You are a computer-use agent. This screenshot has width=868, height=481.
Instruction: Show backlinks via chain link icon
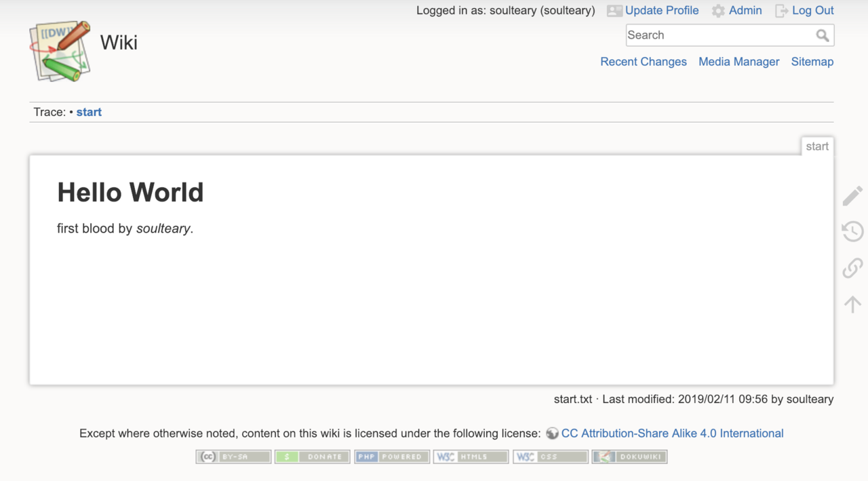point(852,268)
